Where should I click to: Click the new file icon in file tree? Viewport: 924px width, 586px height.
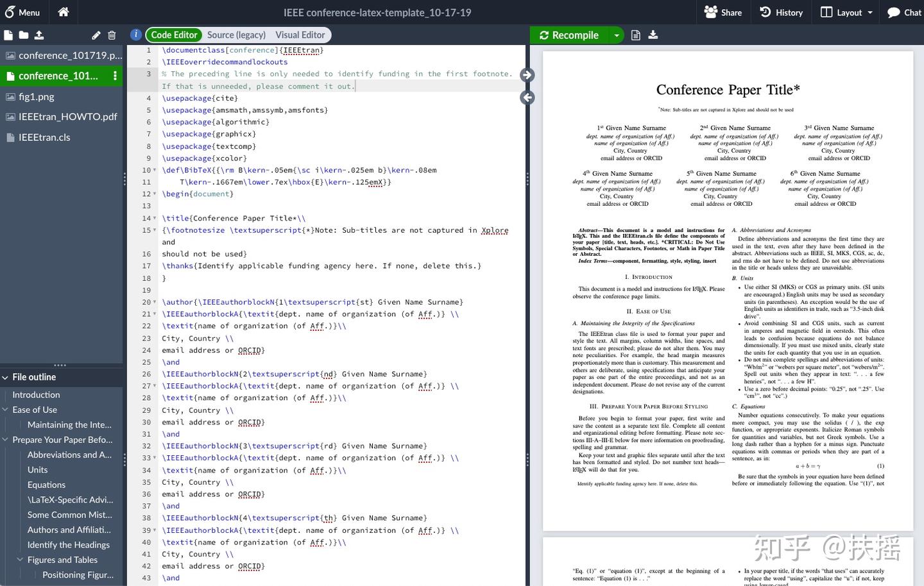[8, 35]
